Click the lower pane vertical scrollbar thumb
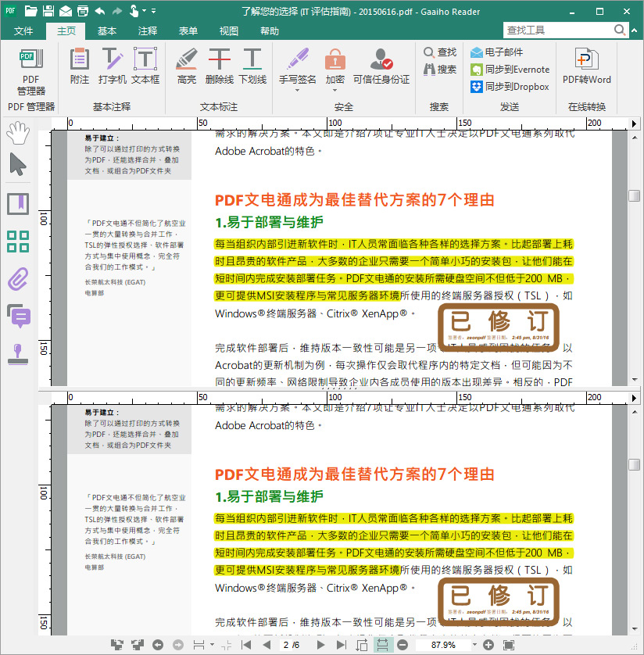Image resolution: width=644 pixels, height=655 pixels. [635, 464]
